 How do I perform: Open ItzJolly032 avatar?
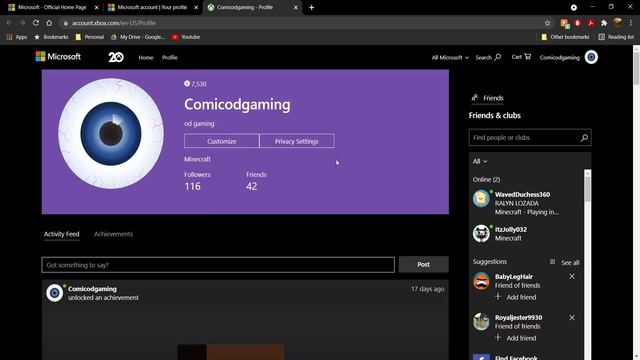click(481, 233)
